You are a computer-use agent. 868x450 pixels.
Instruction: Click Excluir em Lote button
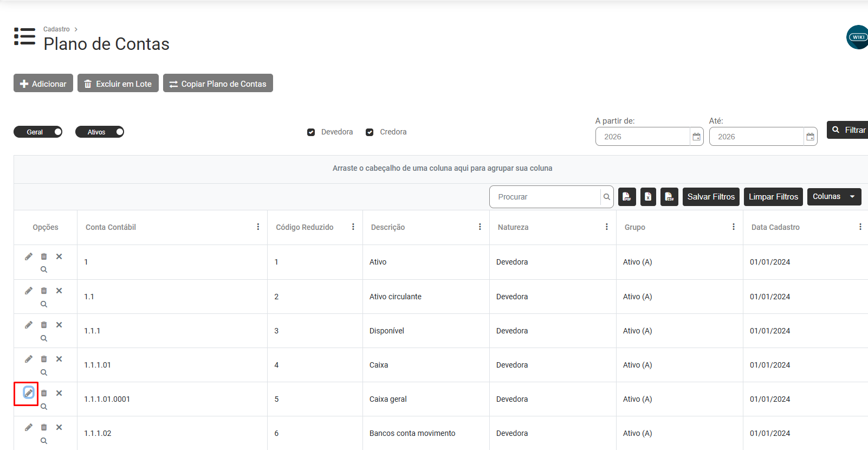click(x=118, y=83)
